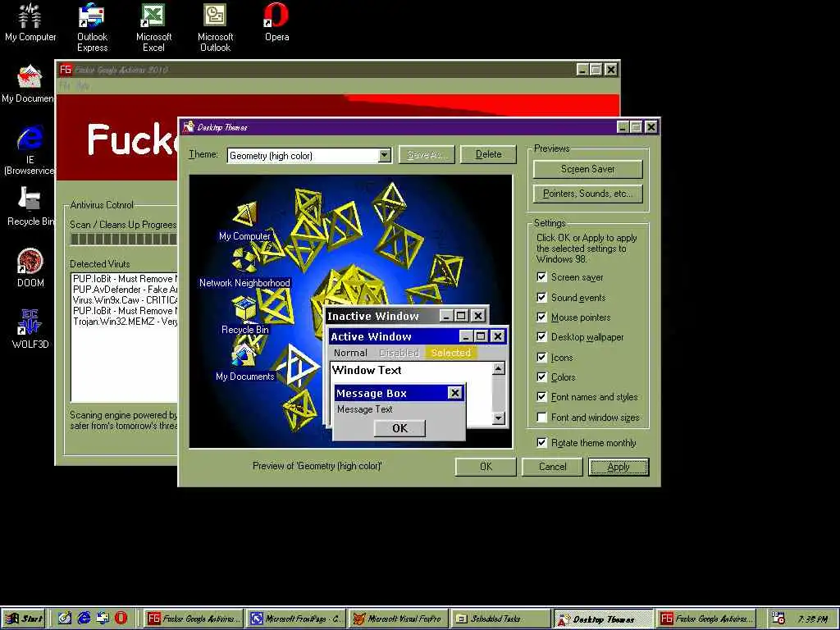The image size is (840, 630).
Task: Open the Opera desktop shortcut
Action: (x=277, y=22)
